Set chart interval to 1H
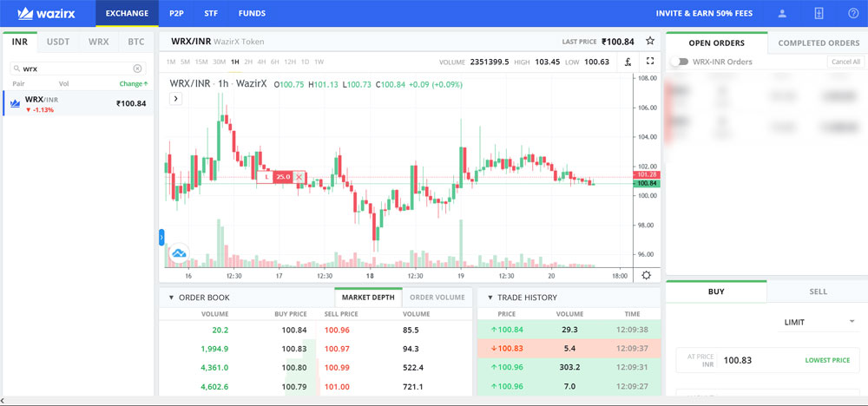Image resolution: width=868 pixels, height=406 pixels. pyautogui.click(x=235, y=62)
